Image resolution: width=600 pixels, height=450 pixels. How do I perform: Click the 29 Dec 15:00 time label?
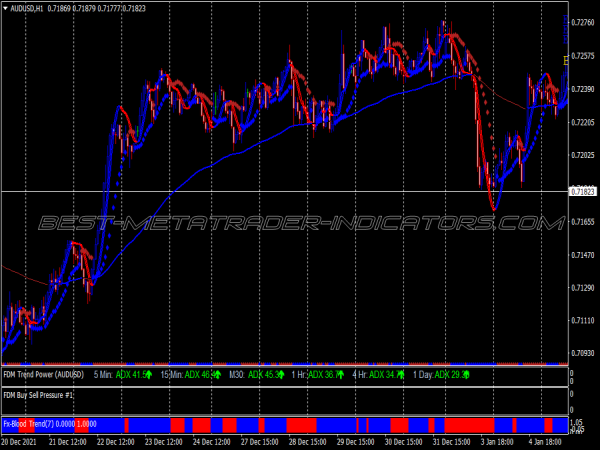(x=356, y=442)
